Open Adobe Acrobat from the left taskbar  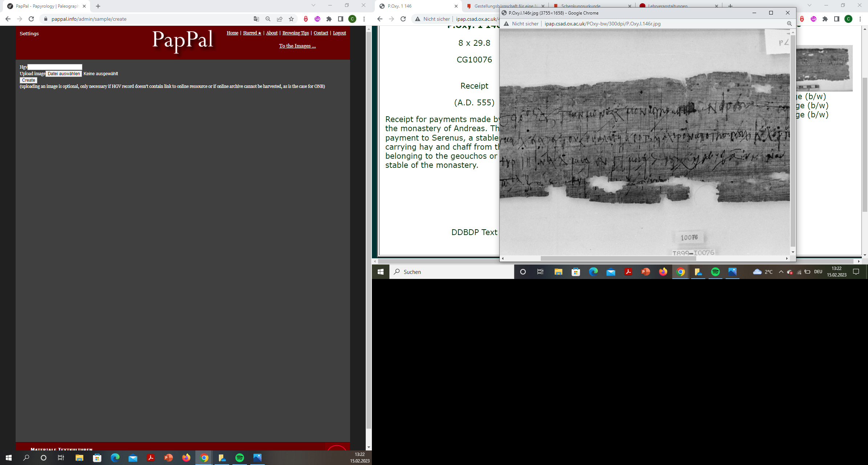pyautogui.click(x=151, y=458)
